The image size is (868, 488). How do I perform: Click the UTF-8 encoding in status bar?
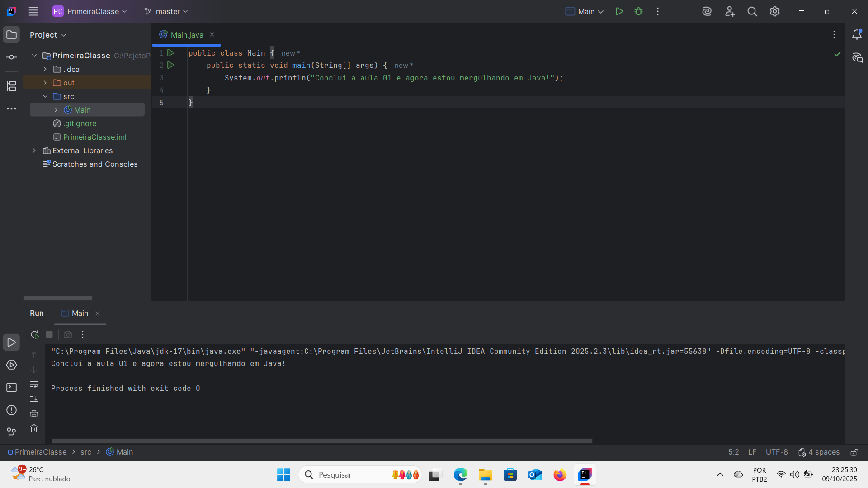776,452
